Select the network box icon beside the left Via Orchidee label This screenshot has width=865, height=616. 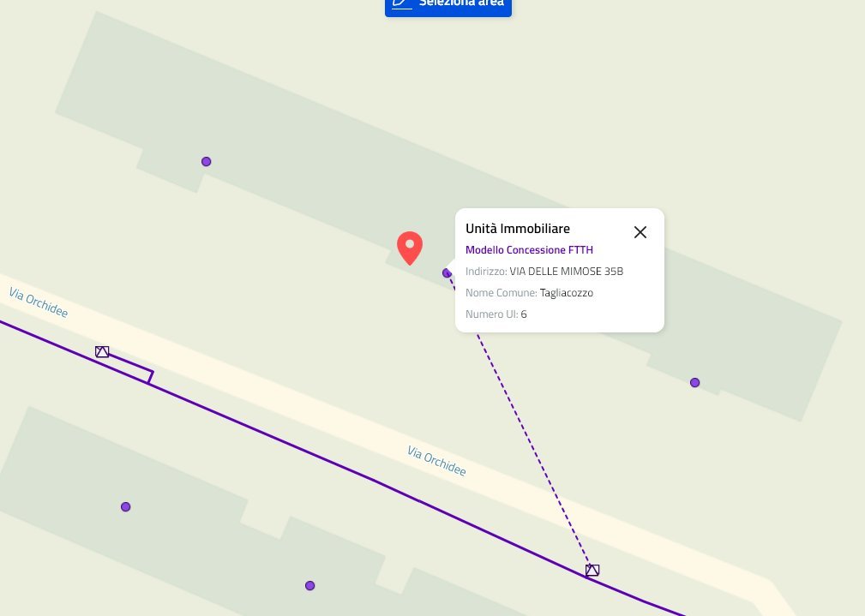(102, 352)
